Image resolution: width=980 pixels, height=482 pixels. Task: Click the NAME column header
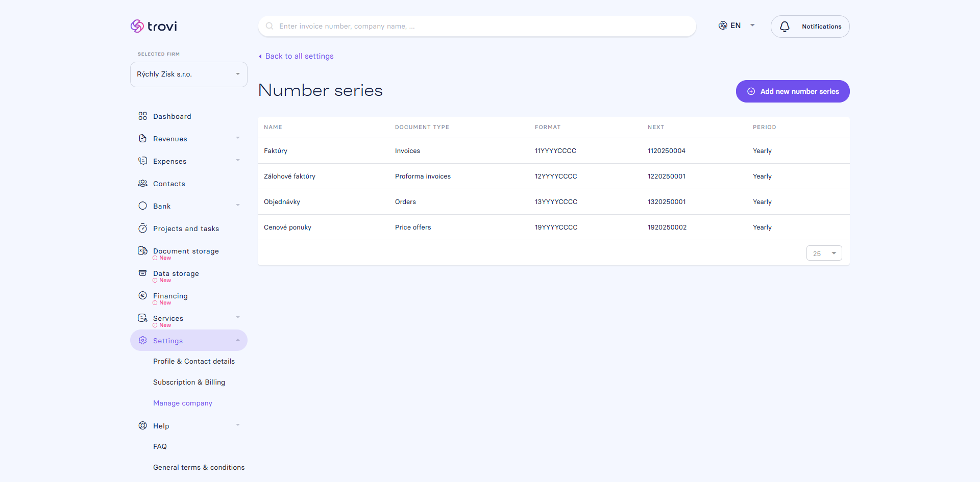(273, 128)
